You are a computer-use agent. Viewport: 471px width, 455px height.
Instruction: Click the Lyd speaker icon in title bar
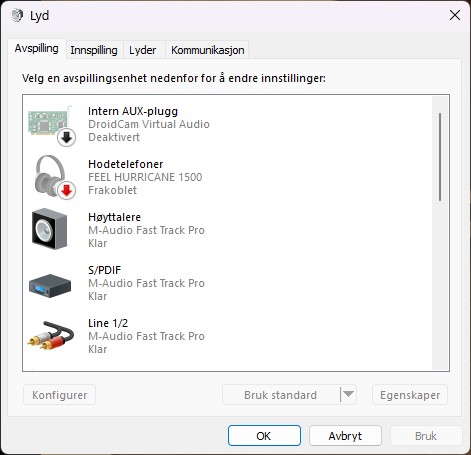point(17,15)
